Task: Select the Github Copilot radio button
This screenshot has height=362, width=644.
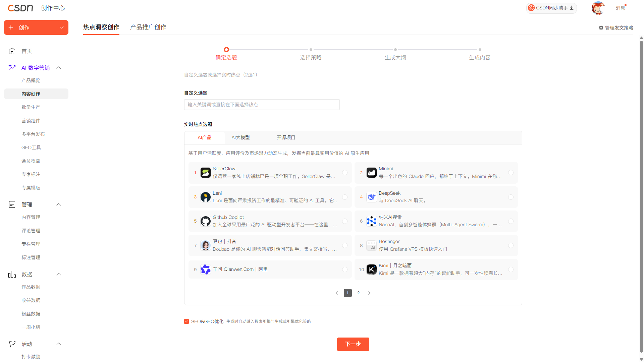Action: (x=345, y=221)
